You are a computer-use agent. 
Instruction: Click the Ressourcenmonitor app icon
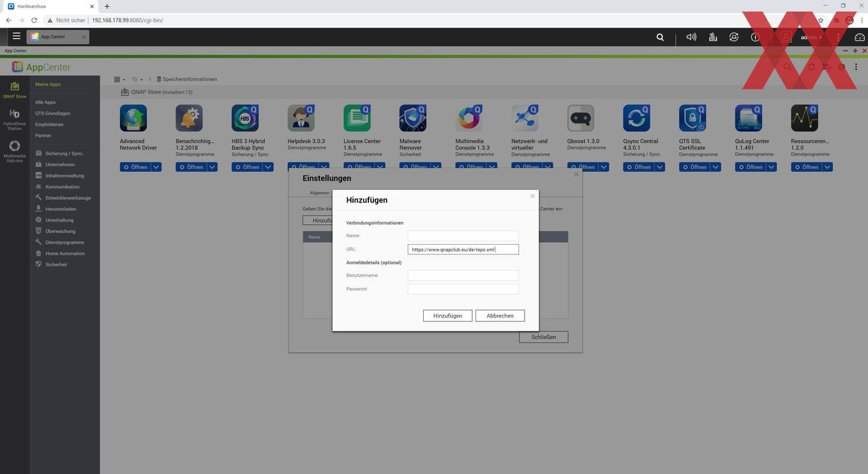point(805,118)
